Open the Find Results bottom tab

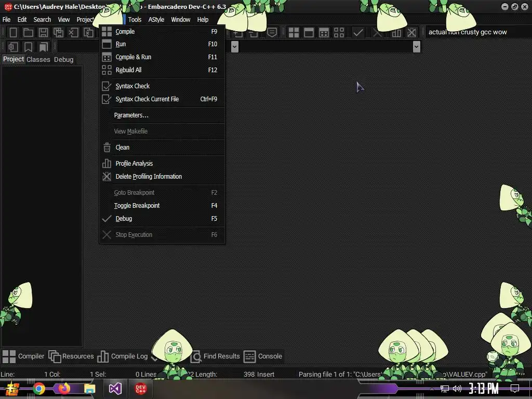215,356
